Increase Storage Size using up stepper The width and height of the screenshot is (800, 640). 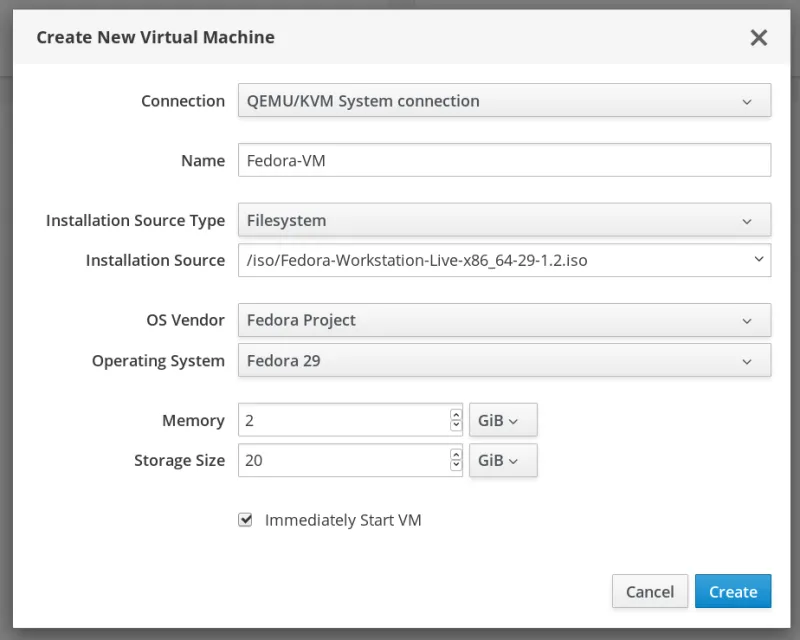click(455, 456)
